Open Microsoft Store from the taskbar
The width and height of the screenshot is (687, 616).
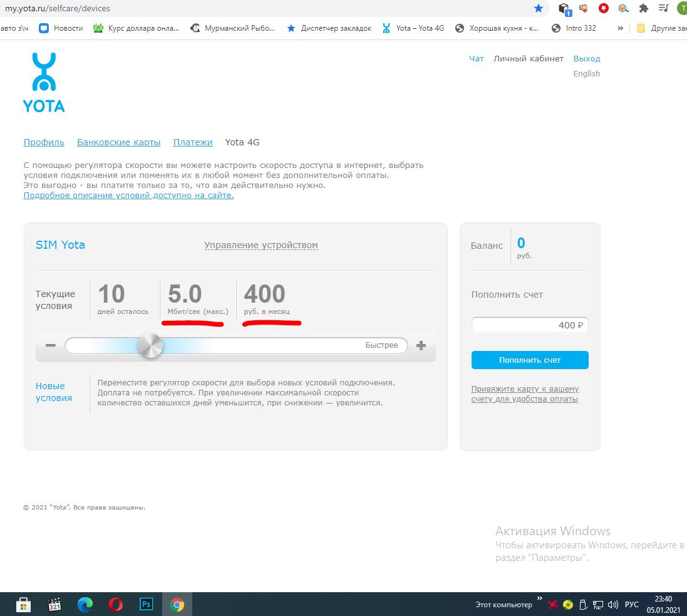[x=24, y=605]
